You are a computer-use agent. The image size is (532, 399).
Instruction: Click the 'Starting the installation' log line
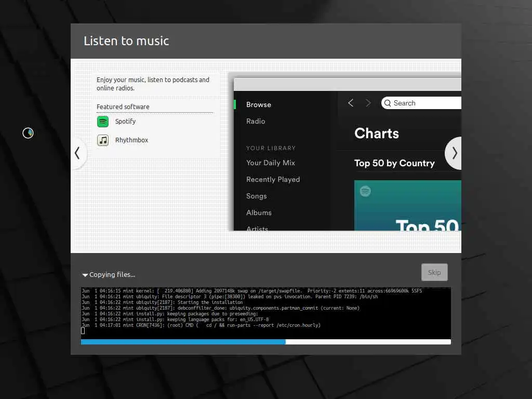point(162,302)
